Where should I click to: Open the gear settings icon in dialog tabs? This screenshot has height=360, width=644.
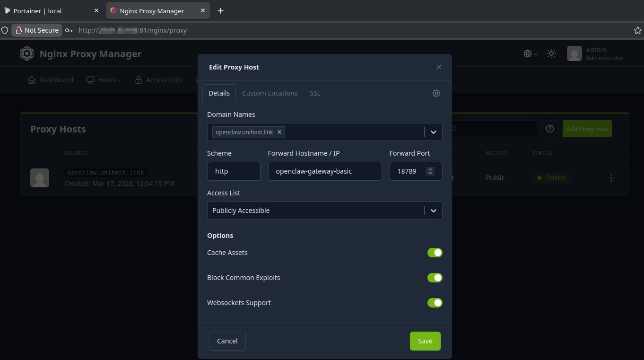pos(436,93)
